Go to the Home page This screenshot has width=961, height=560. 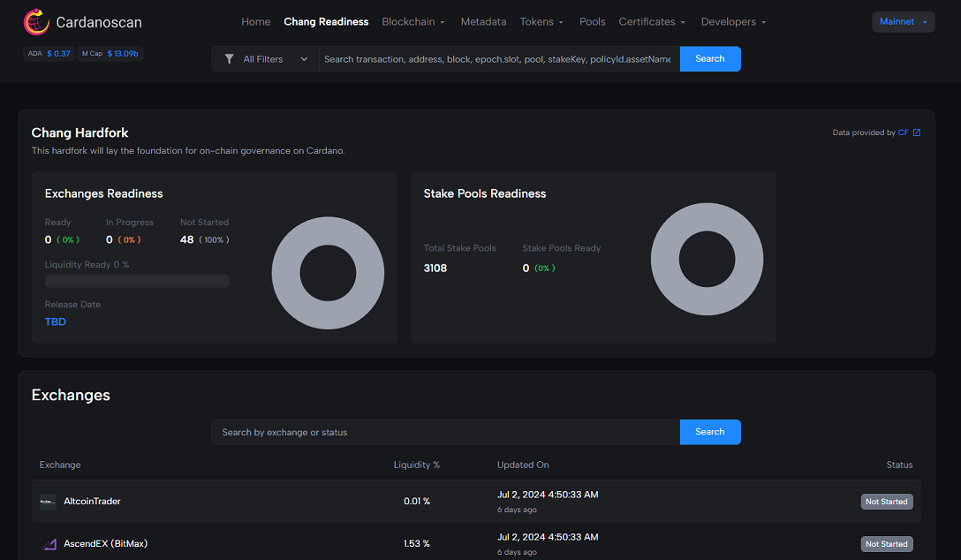(x=256, y=22)
